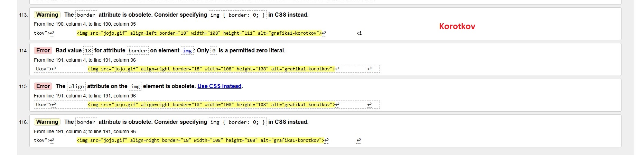Image resolution: width=644 pixels, height=155 pixels.
Task: Click the Warning badge on message 116
Action: click(x=47, y=122)
